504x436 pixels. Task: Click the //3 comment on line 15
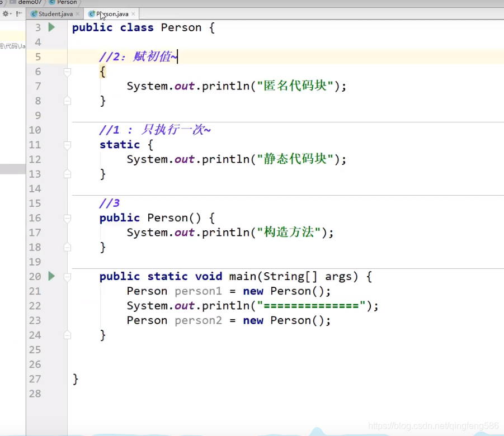(x=109, y=203)
